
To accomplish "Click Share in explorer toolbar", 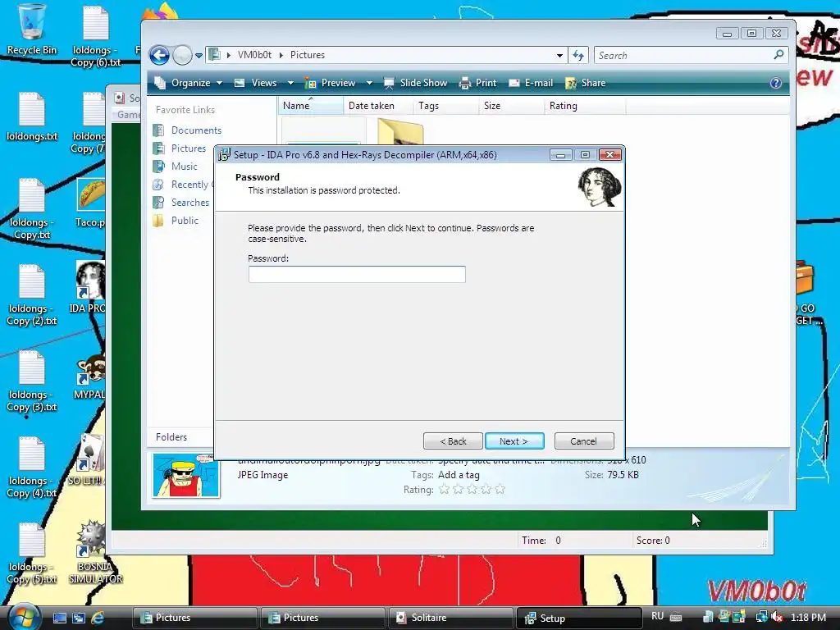I will click(586, 83).
